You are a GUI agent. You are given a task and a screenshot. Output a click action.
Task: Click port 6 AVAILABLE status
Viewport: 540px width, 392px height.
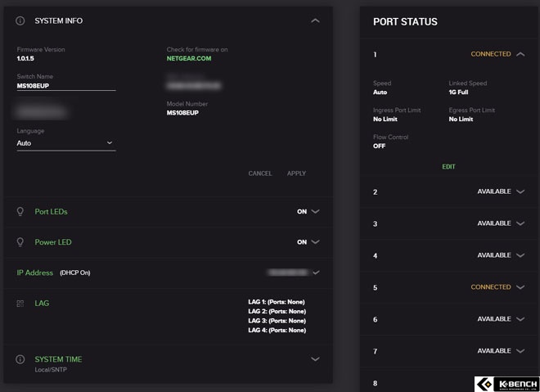click(494, 319)
